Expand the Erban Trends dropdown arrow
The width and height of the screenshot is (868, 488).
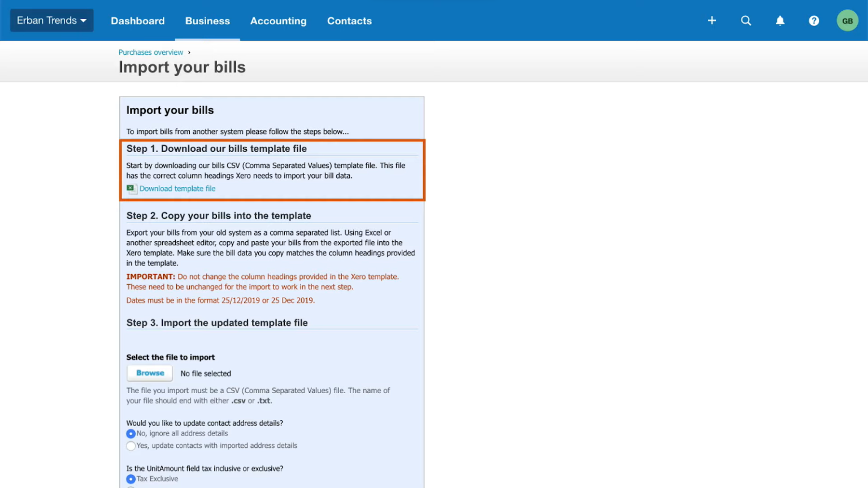tap(84, 20)
